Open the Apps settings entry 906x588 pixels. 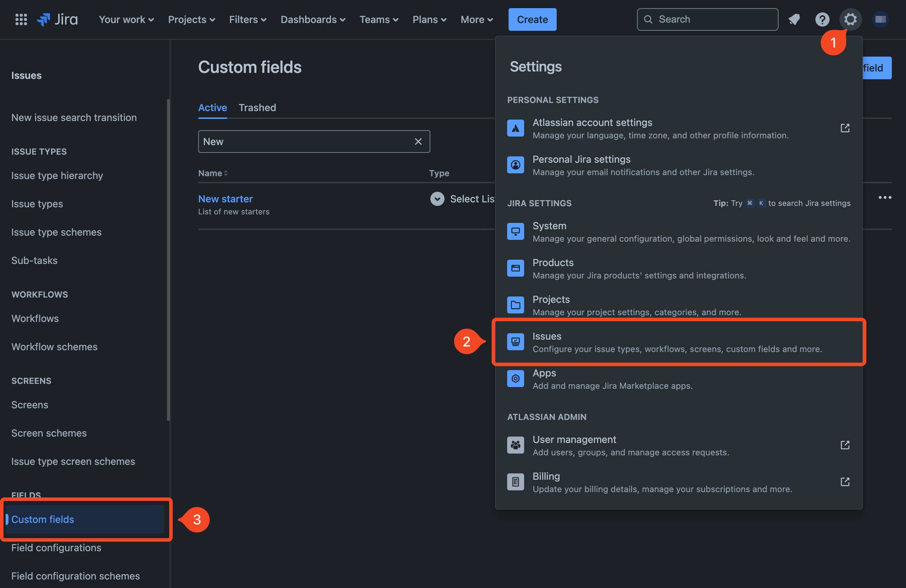(678, 379)
